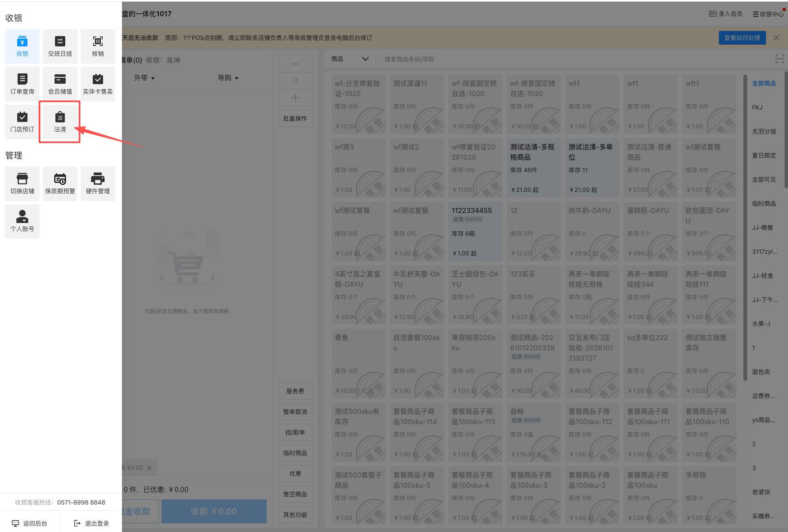Click the plus quantity button
The image size is (788, 532).
point(295,98)
